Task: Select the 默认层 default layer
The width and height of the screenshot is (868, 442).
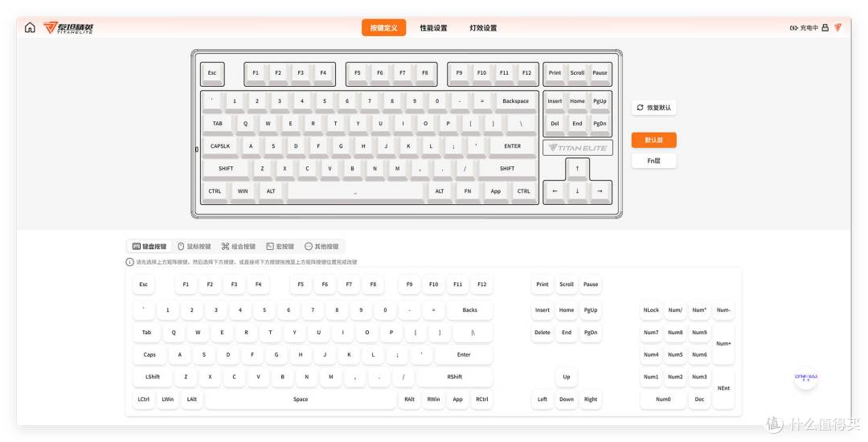Action: (653, 140)
